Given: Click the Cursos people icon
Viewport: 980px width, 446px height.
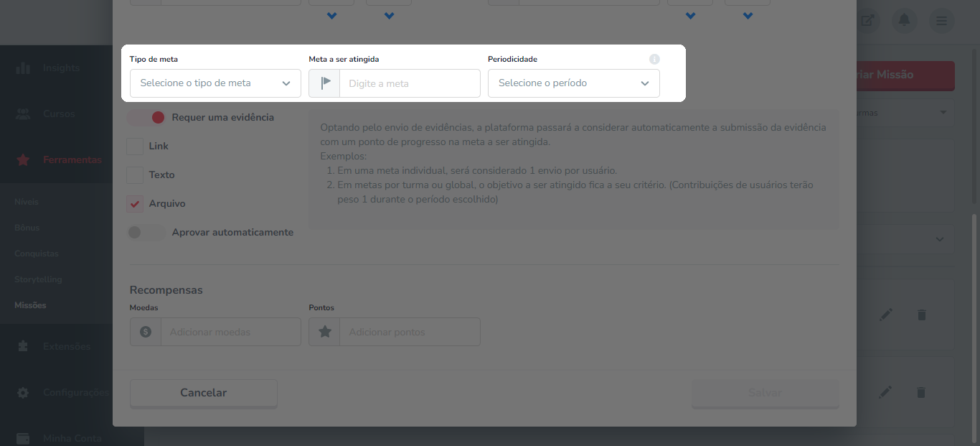Looking at the screenshot, I should click(23, 114).
